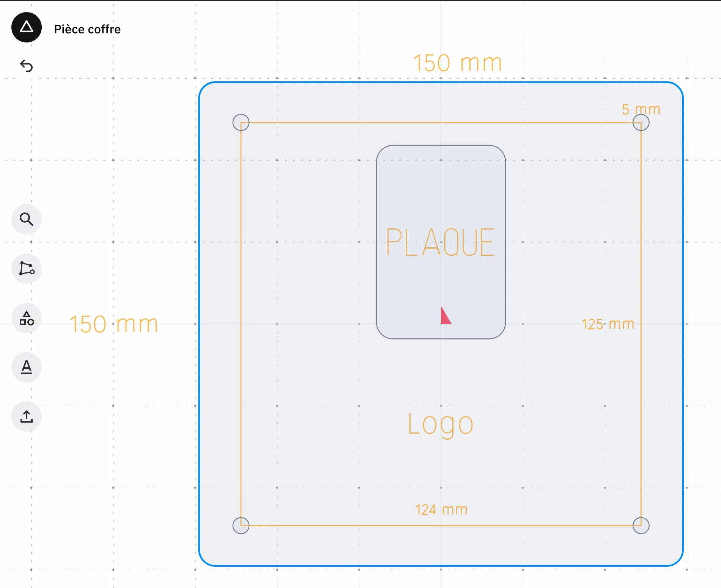This screenshot has height=588, width=721.
Task: Click the red origin triangle marker
Action: tap(445, 317)
